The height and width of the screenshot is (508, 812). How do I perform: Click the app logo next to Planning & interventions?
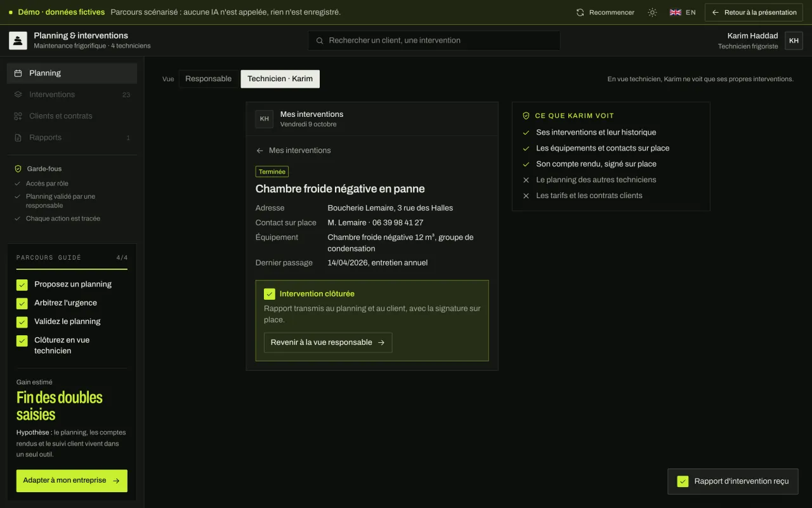(x=18, y=41)
